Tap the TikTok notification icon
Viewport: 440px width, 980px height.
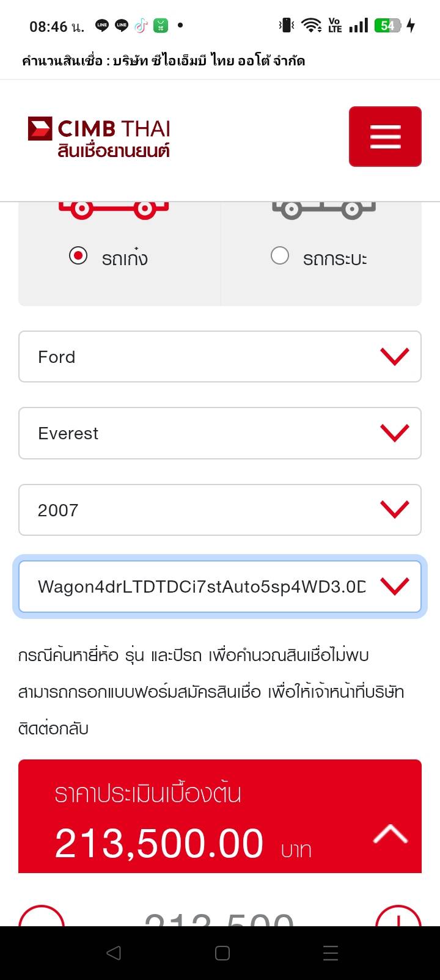[x=141, y=26]
